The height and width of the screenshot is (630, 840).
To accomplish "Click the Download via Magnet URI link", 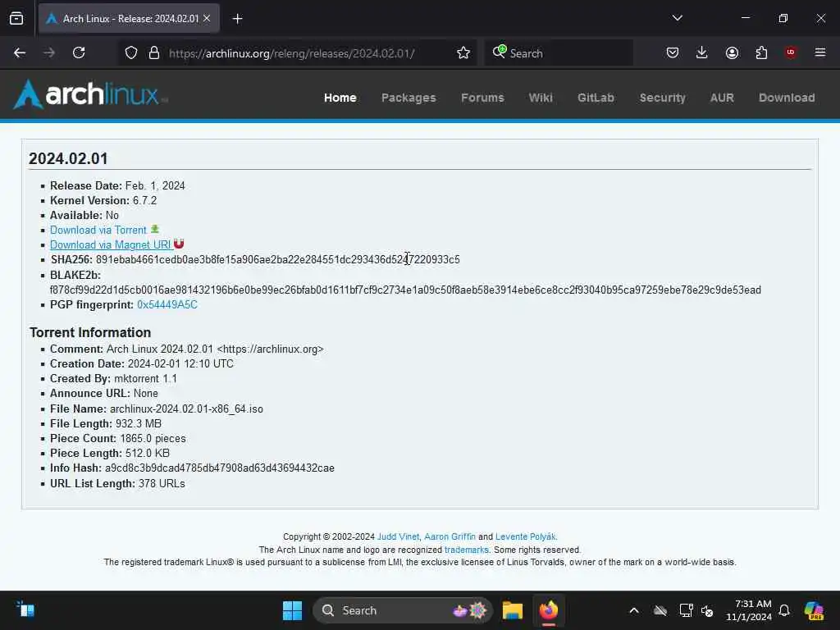I will click(111, 244).
